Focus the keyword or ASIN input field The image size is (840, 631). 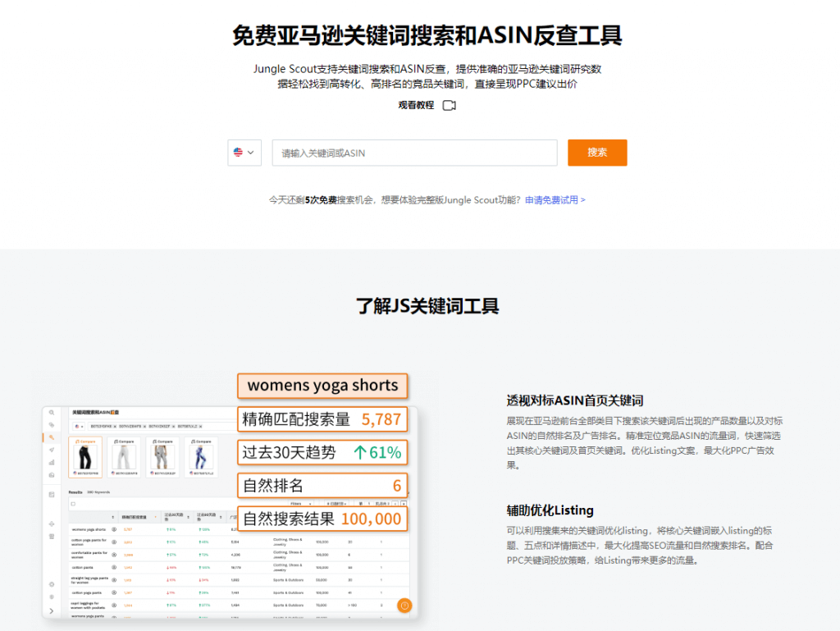(x=414, y=153)
